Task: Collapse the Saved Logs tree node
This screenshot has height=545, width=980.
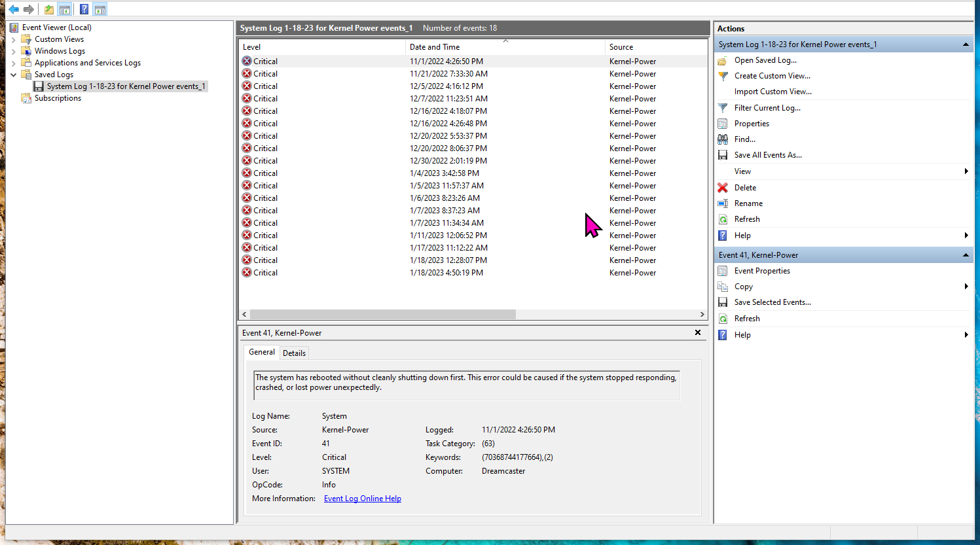Action: tap(14, 75)
